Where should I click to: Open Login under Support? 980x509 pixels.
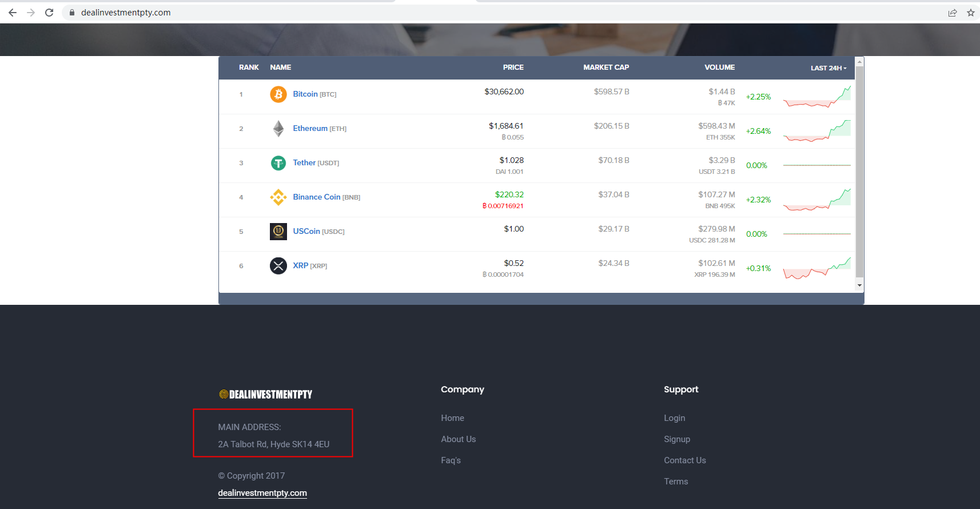pyautogui.click(x=675, y=418)
